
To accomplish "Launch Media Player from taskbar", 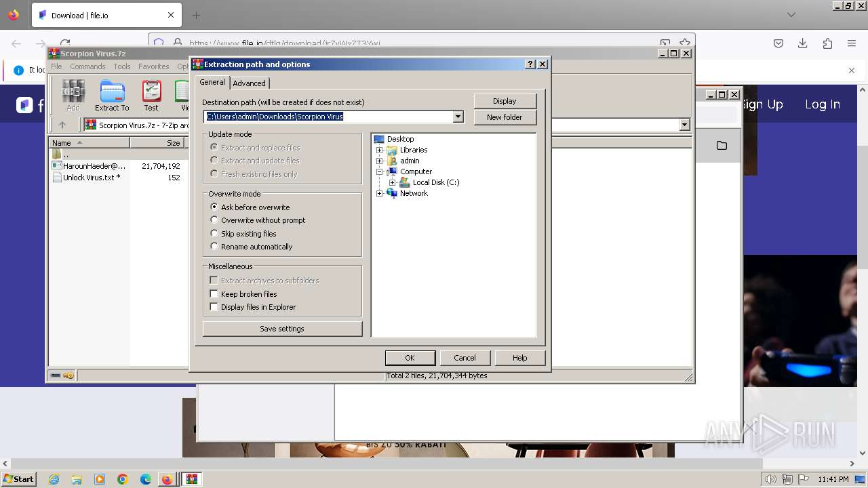I will [100, 479].
